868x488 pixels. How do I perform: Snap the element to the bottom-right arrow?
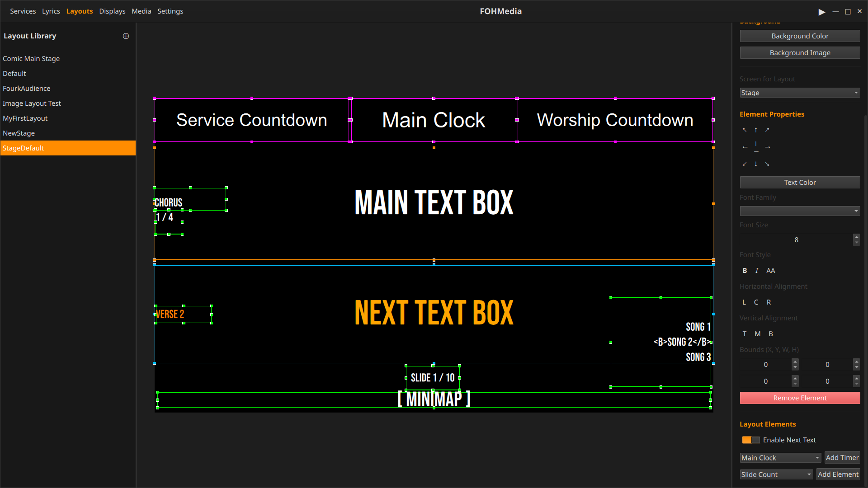767,164
